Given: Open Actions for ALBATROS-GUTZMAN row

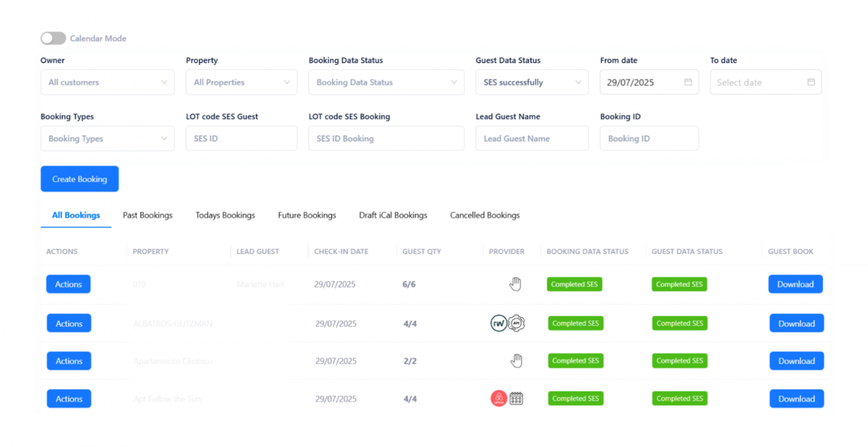Looking at the screenshot, I should (69, 324).
